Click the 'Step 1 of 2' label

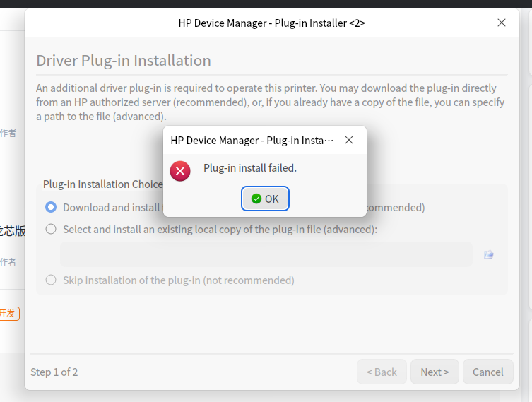(54, 372)
